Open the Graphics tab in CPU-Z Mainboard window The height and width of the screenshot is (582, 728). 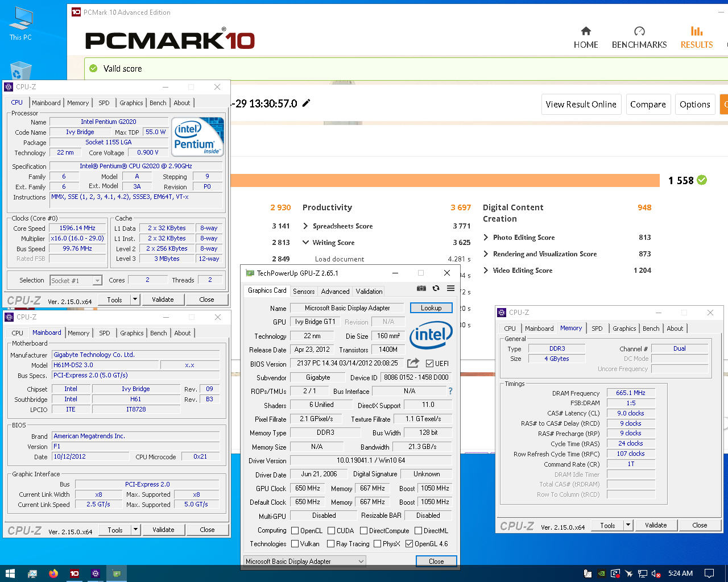(132, 332)
